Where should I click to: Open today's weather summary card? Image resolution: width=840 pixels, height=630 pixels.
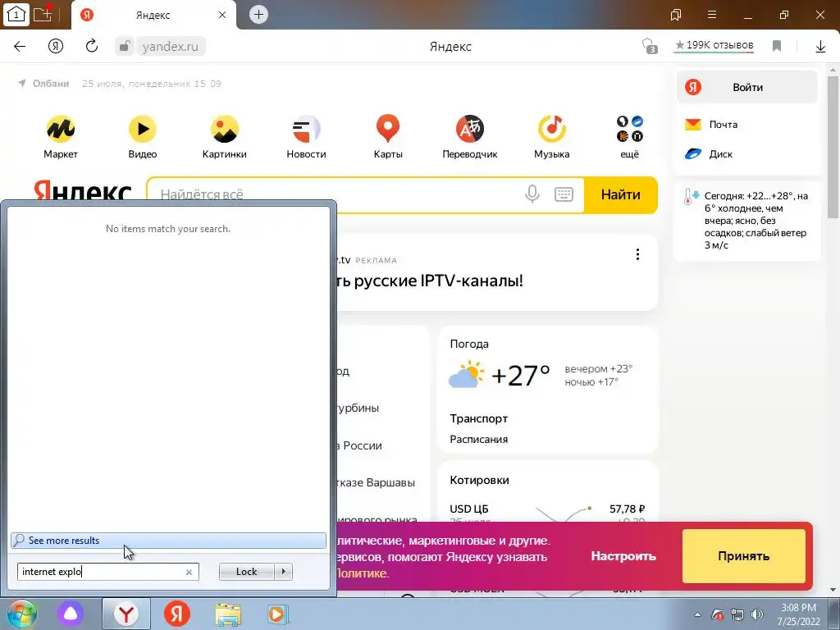pos(746,221)
